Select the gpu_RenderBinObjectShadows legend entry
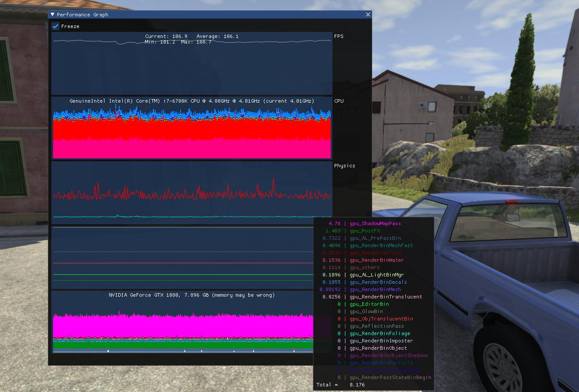Viewport: 579px width, 392px height. [x=389, y=355]
